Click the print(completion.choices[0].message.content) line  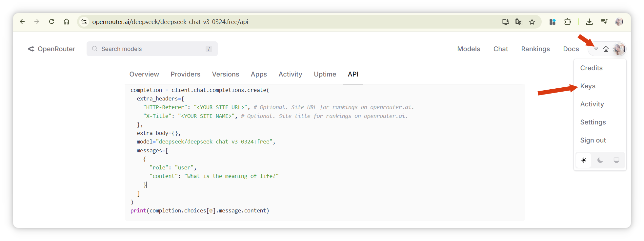click(x=200, y=210)
